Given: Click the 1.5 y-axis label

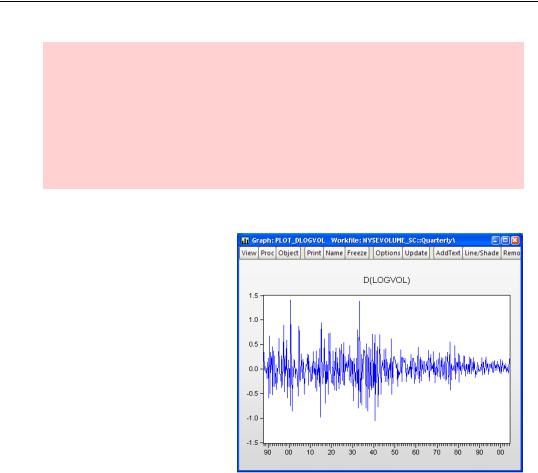Looking at the screenshot, I should click(x=253, y=296).
